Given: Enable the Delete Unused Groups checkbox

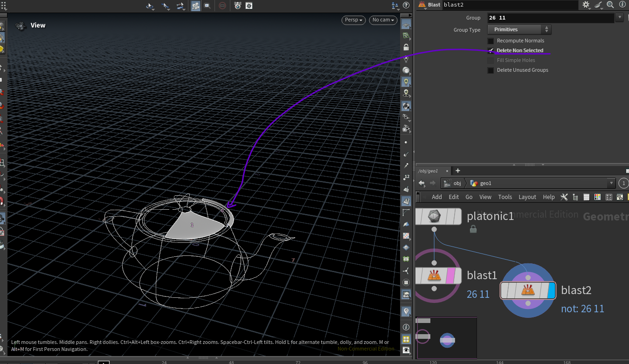Looking at the screenshot, I should pos(491,70).
